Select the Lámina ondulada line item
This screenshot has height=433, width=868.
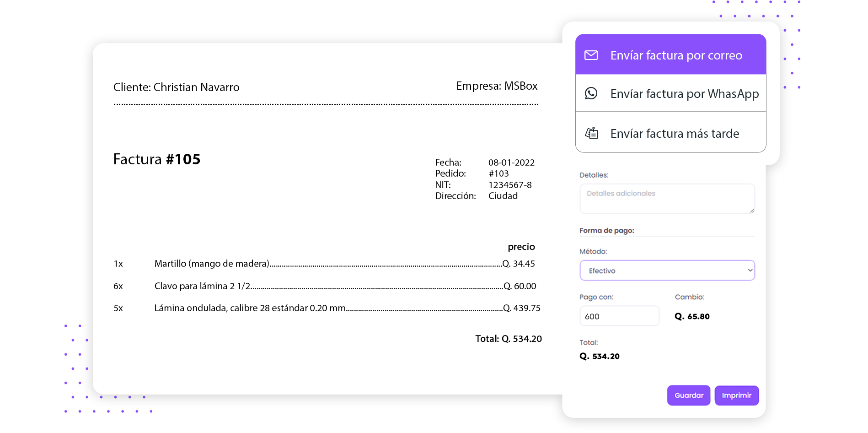(250, 308)
